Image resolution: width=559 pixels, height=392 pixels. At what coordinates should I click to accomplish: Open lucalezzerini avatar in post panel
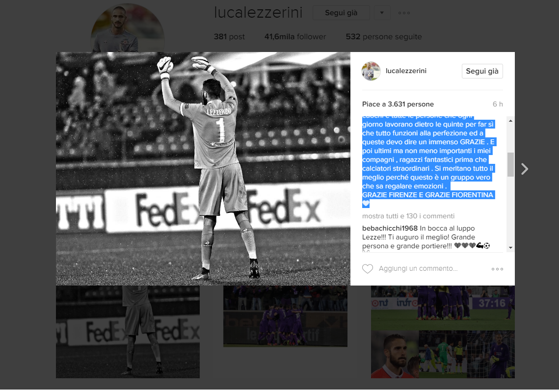tap(371, 71)
